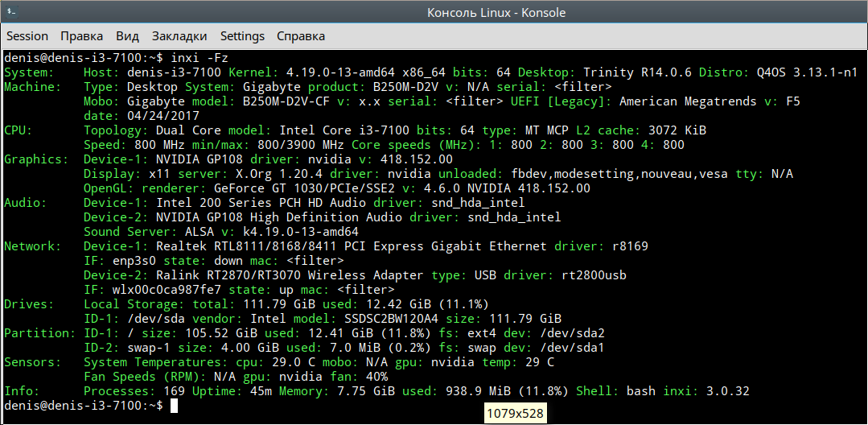Open the Вид menu
868x425 pixels.
click(127, 36)
